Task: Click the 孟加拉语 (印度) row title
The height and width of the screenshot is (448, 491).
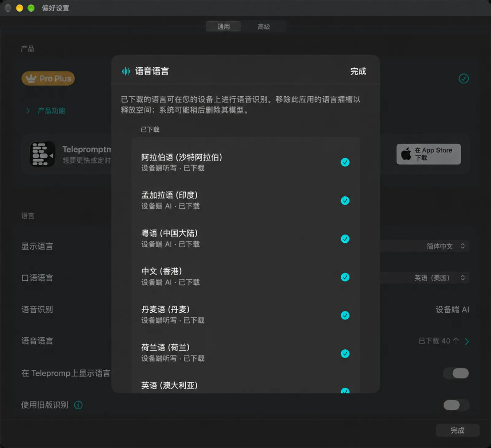Action: (x=169, y=195)
